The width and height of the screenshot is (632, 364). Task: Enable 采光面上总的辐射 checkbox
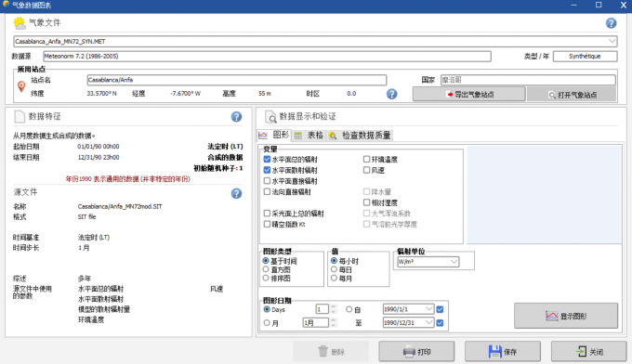[267, 213]
